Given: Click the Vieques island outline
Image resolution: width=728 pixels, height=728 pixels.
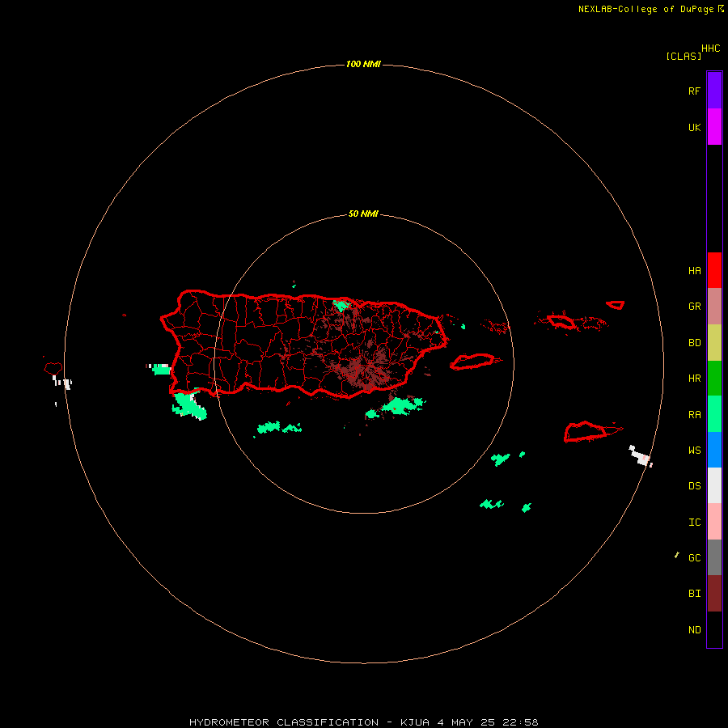Looking at the screenshot, I should click(x=472, y=362).
